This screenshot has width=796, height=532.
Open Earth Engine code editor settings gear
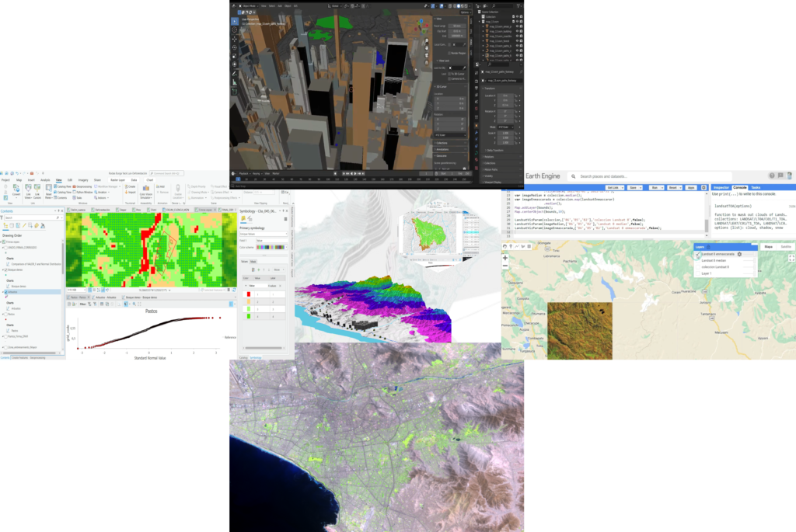pos(702,187)
